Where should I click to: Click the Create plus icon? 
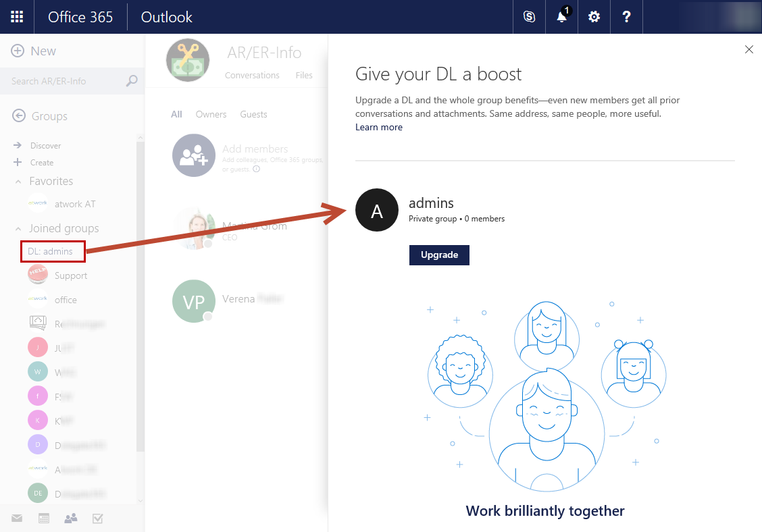tap(18, 162)
